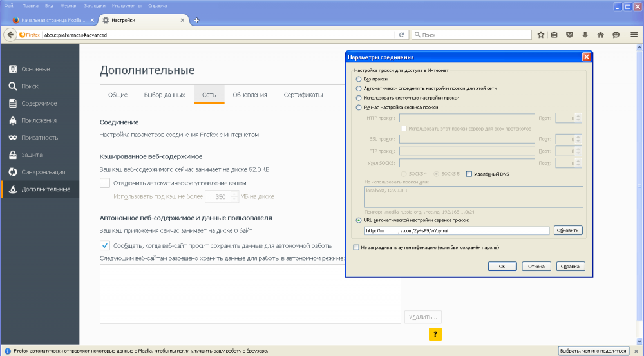Select the 'Без прокси' radio button
This screenshot has height=356, width=644.
[359, 79]
